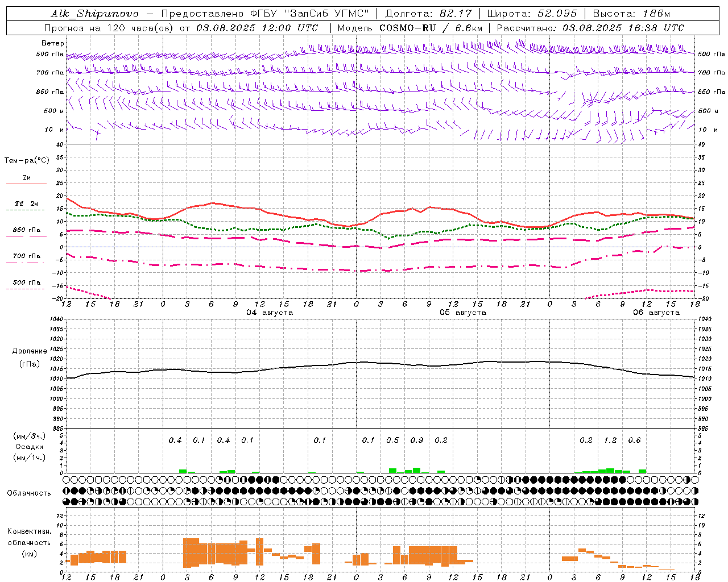This screenshot has width=728, height=582.
Task: Click the red 2м temperature legend line
Action: (x=26, y=184)
